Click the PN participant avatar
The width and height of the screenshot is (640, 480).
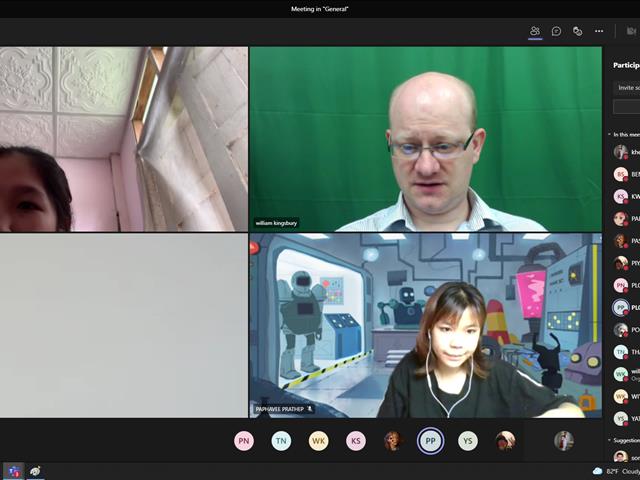(x=244, y=441)
